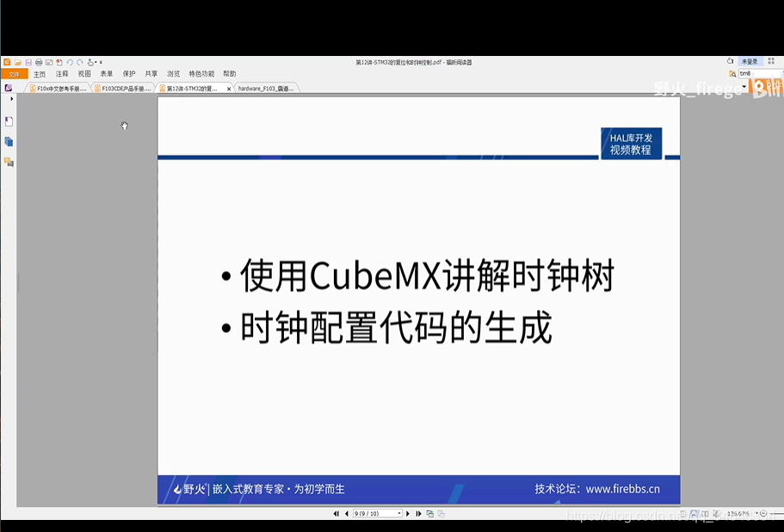
Task: Close the 第12讲-STM32 document tab
Action: [x=229, y=89]
